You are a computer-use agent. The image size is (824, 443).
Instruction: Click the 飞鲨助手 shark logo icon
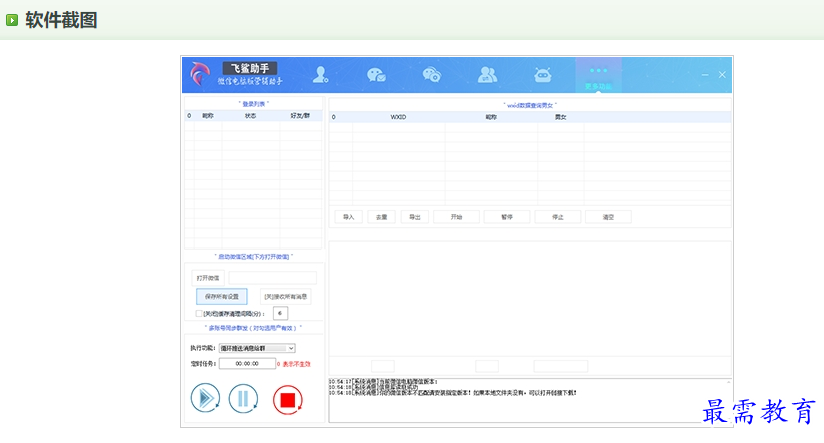tap(201, 74)
